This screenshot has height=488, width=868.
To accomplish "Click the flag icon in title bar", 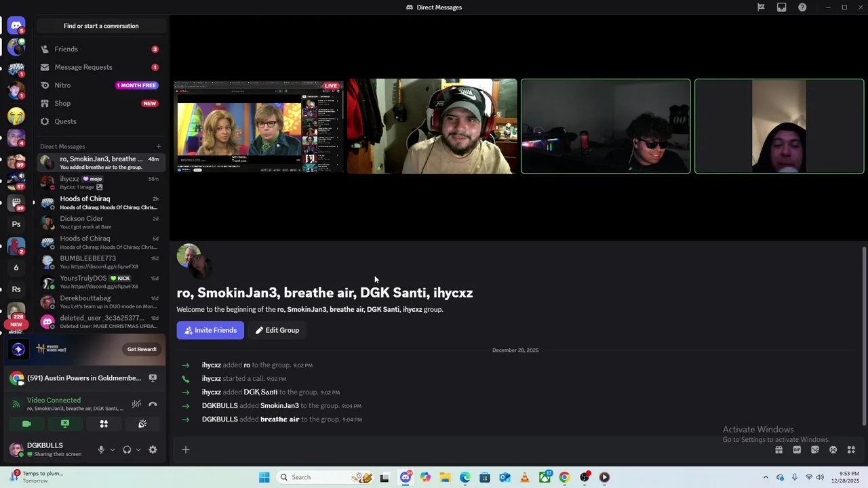I will pyautogui.click(x=761, y=7).
